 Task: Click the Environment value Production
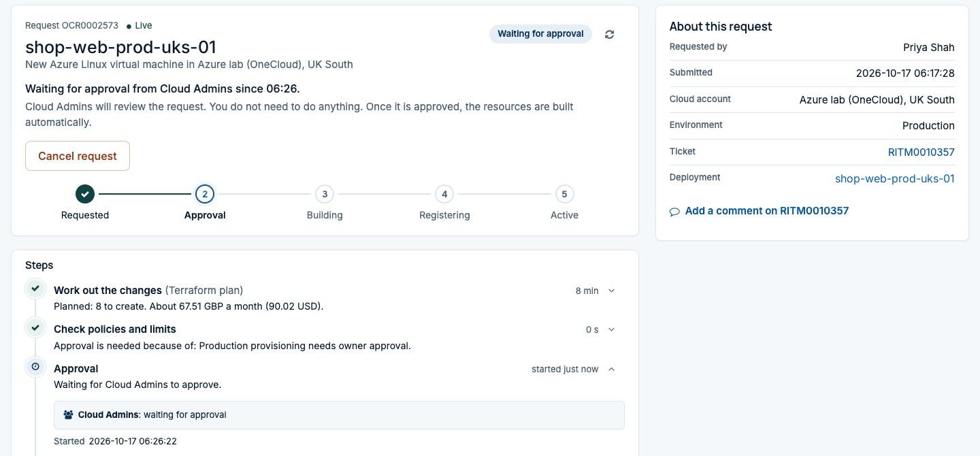point(928,125)
